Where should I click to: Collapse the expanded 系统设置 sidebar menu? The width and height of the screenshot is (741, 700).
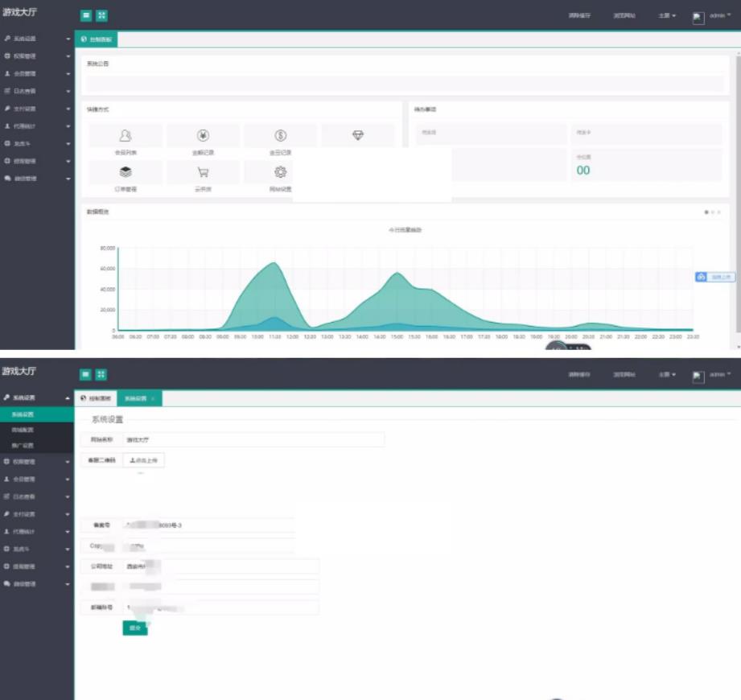(x=68, y=398)
